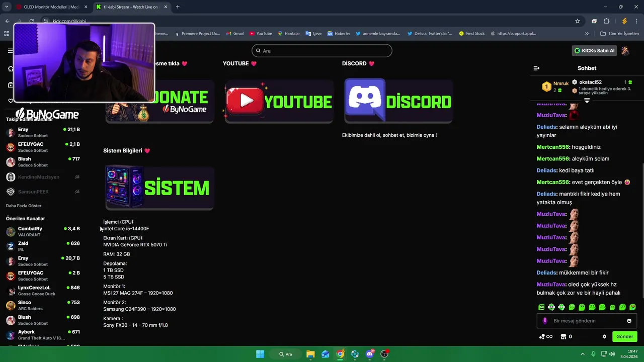Viewport: 644px width, 362px height.
Task: Click Nmruk in the gift leaderboard
Action: [560, 83]
